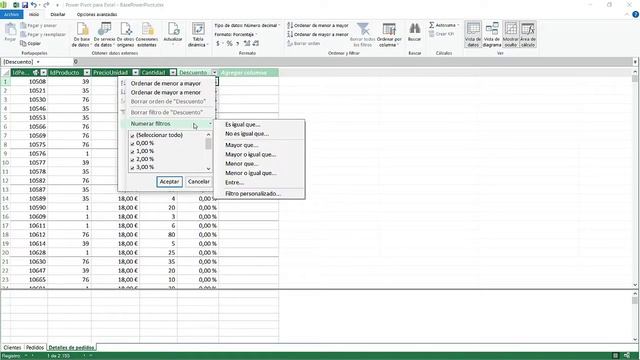This screenshot has width=640, height=360.
Task: Switch to Vista de datos
Action: 473,34
